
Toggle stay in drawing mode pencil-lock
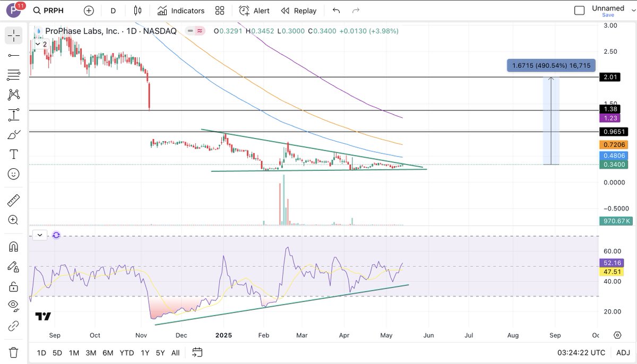coord(14,266)
